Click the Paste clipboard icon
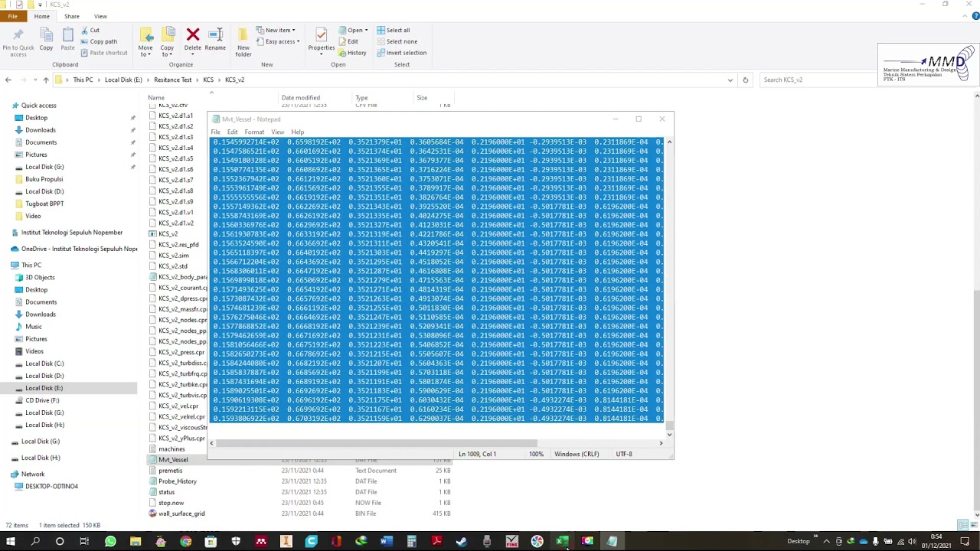980x551 pixels. coord(67,35)
